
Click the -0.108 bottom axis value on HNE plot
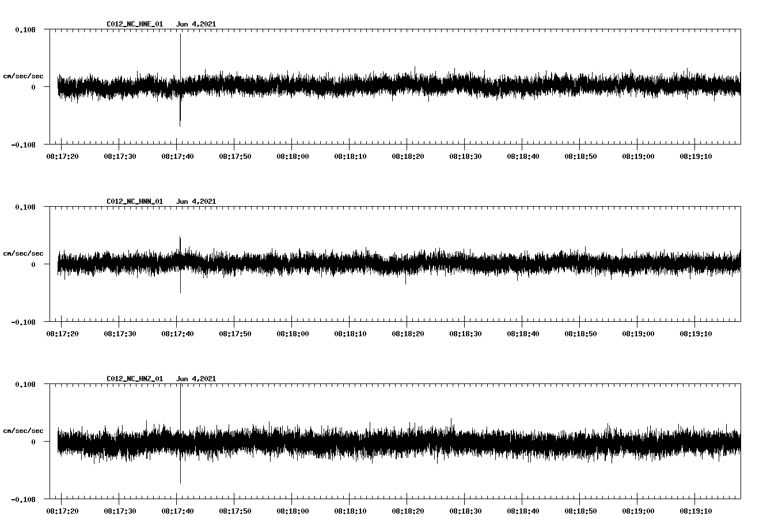(x=23, y=145)
